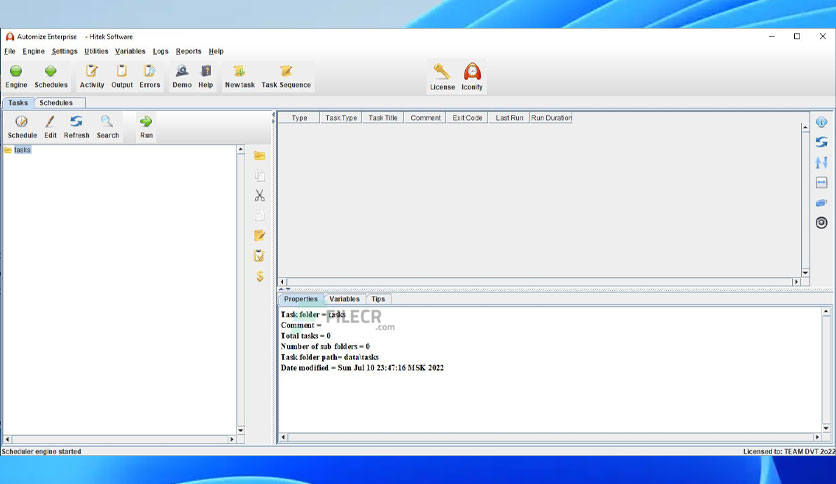Click the scissors cut icon
The height and width of the screenshot is (484, 836).
260,196
